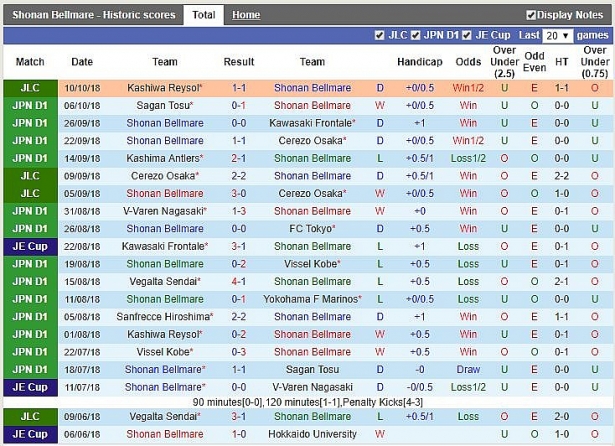This screenshot has width=615, height=446.
Task: Open Yokohama F Marinos team link
Action: pyautogui.click(x=312, y=299)
